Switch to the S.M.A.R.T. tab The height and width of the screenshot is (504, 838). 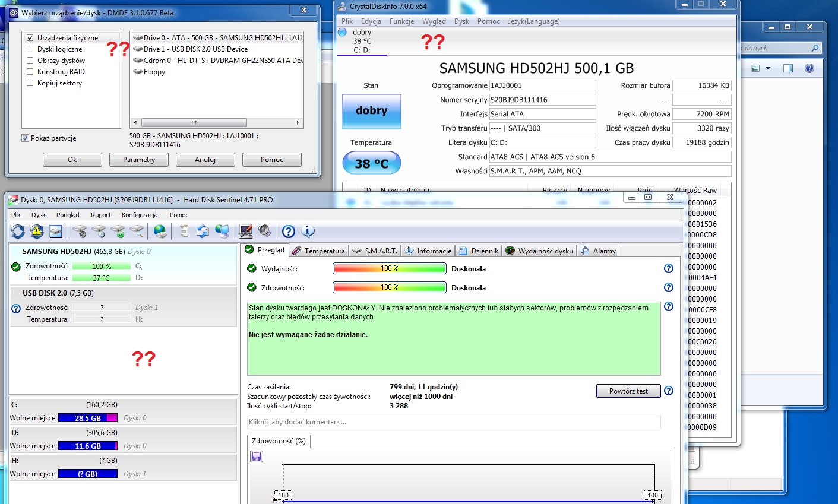point(375,251)
